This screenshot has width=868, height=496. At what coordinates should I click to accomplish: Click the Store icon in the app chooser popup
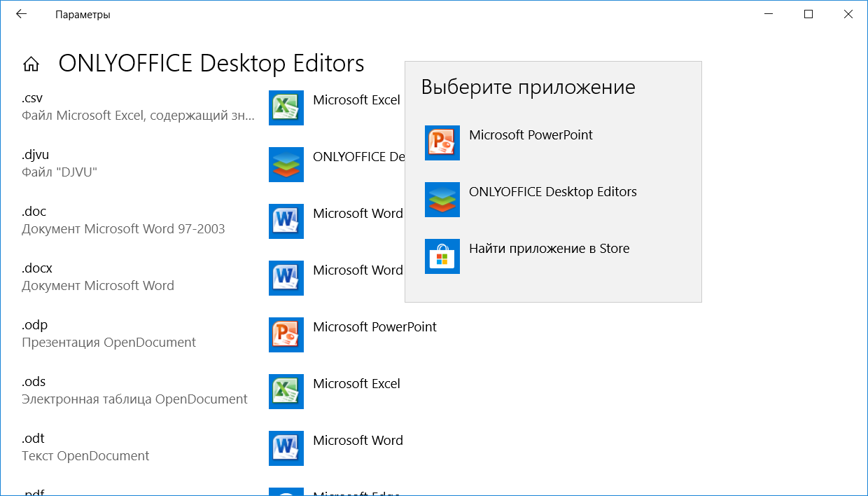tap(442, 256)
